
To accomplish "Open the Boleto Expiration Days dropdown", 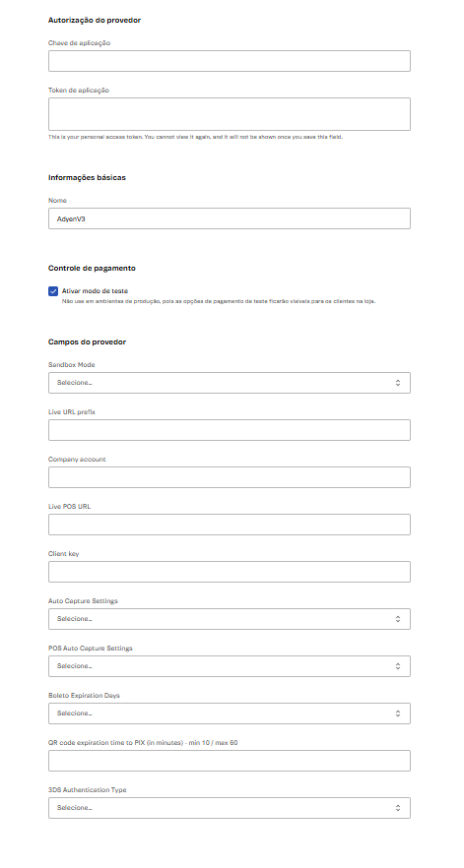I will click(229, 713).
